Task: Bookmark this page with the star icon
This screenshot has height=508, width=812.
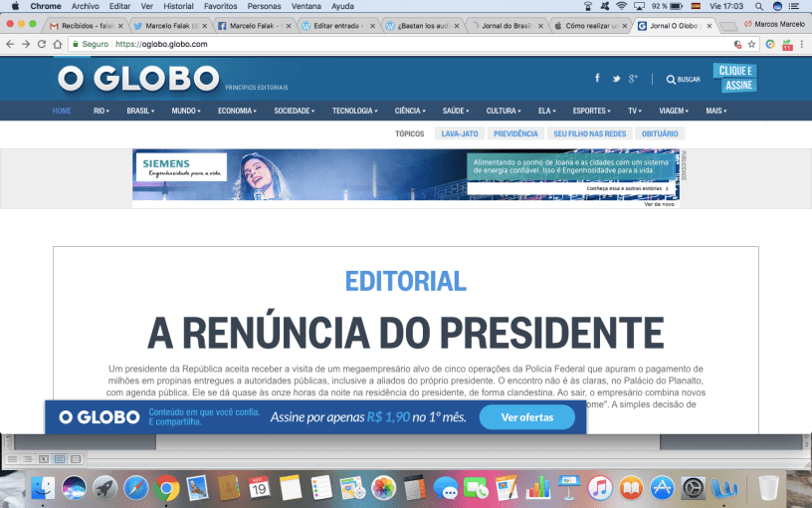Action: [x=752, y=44]
